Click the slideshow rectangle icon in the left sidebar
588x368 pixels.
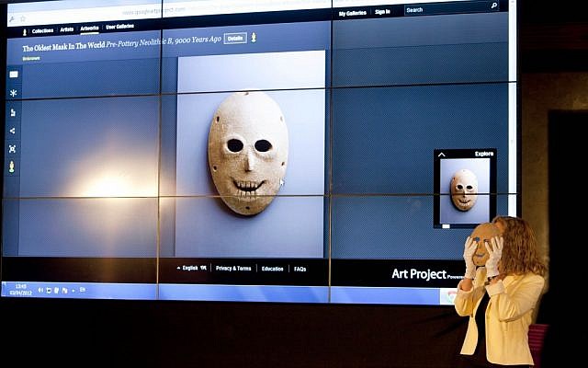click(x=14, y=75)
